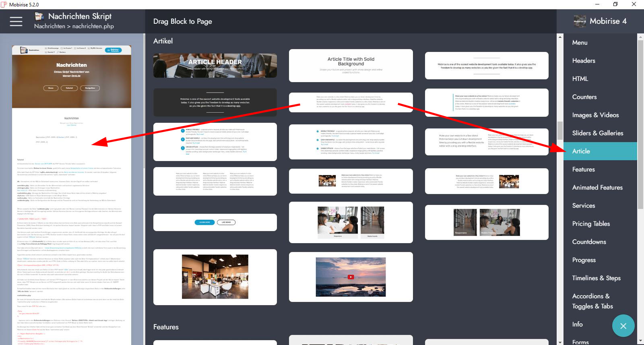This screenshot has height=345, width=644.
Task: Select the two images with captions below block
Action: pos(351,223)
